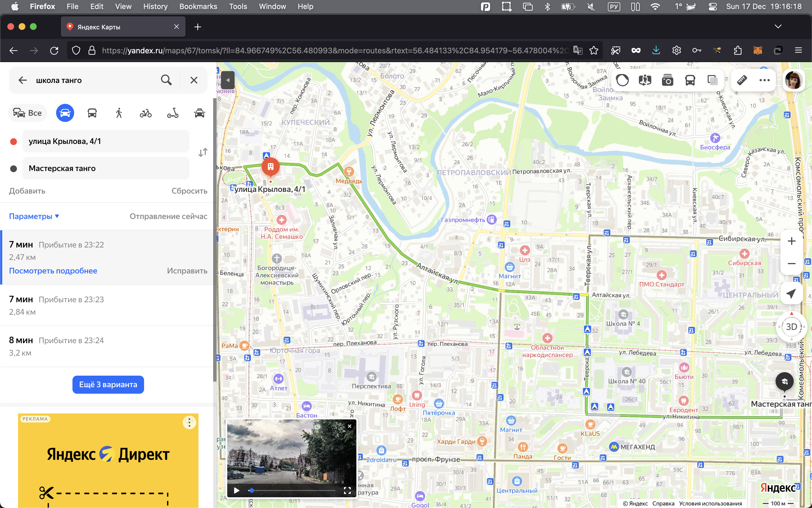Click Сбросить to reset the route

click(189, 191)
